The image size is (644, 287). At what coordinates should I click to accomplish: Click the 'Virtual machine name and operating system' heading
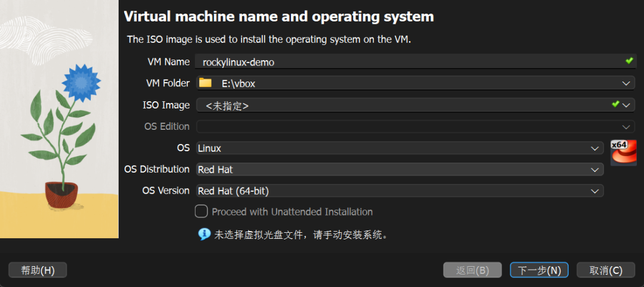(x=279, y=17)
